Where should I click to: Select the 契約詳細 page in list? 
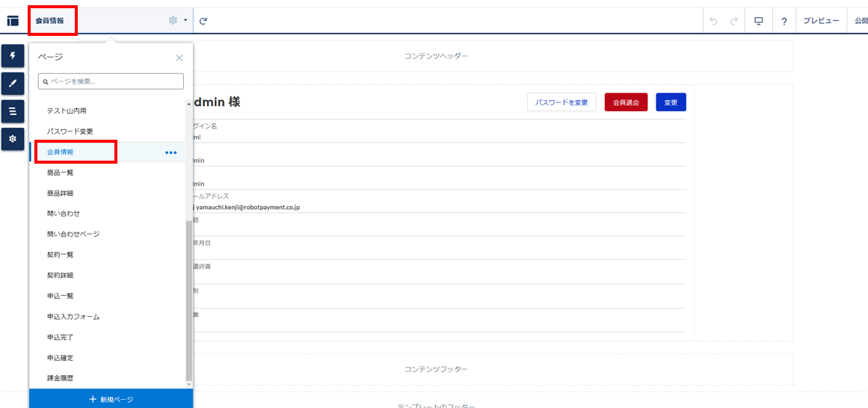point(61,275)
